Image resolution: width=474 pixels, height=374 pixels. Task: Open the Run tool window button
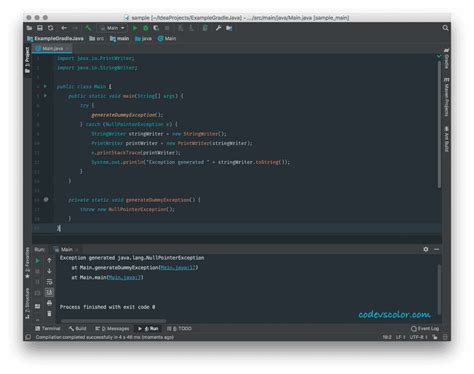[148, 329]
